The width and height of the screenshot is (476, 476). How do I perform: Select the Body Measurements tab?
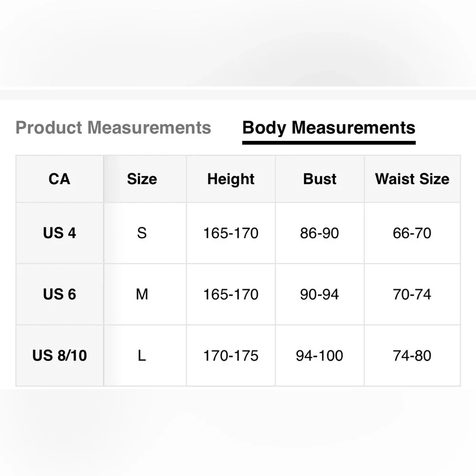[328, 128]
